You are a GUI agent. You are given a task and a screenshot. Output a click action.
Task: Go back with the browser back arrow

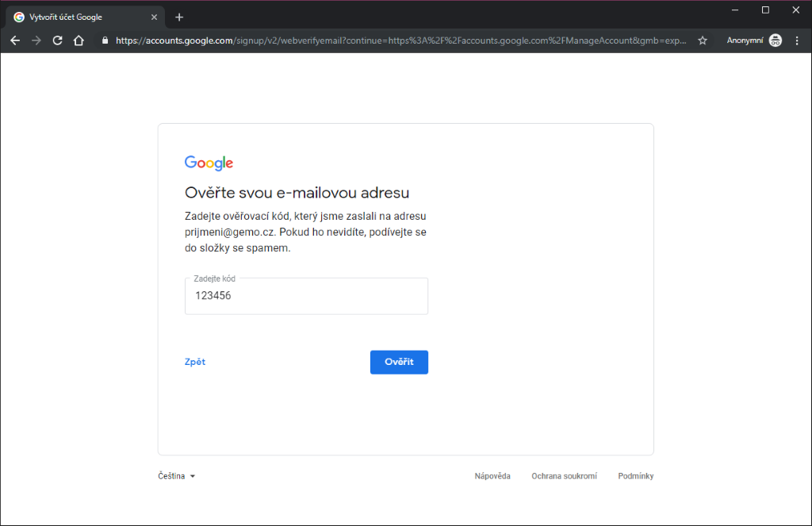click(x=15, y=40)
